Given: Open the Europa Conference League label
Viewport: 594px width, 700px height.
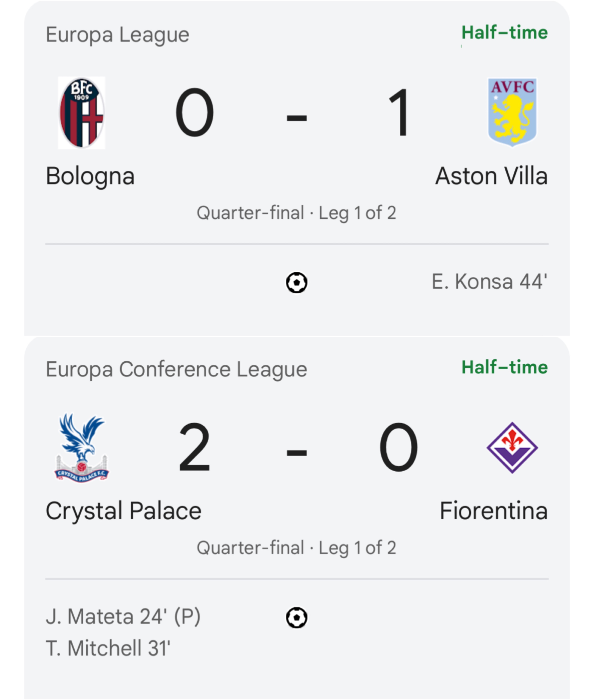Looking at the screenshot, I should 176,369.
